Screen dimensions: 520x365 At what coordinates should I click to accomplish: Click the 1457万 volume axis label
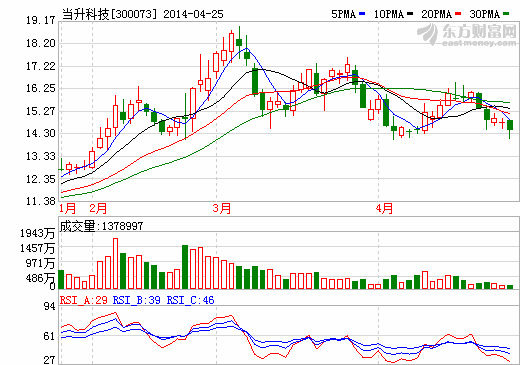(x=37, y=248)
